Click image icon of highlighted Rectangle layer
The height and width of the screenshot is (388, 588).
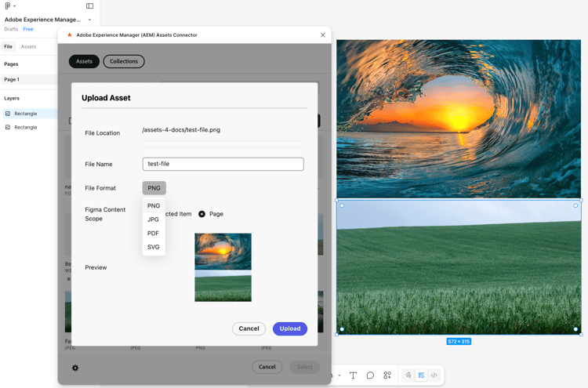[x=8, y=114]
